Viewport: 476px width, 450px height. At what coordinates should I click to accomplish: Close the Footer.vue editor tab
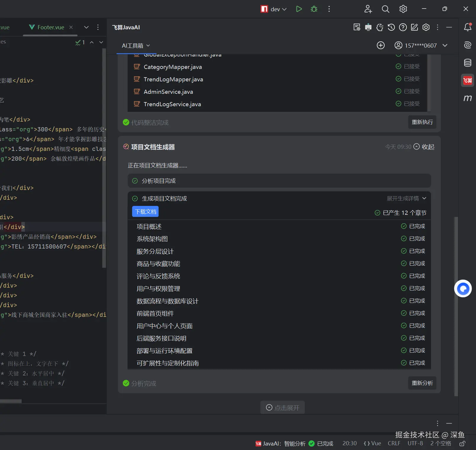pos(71,27)
